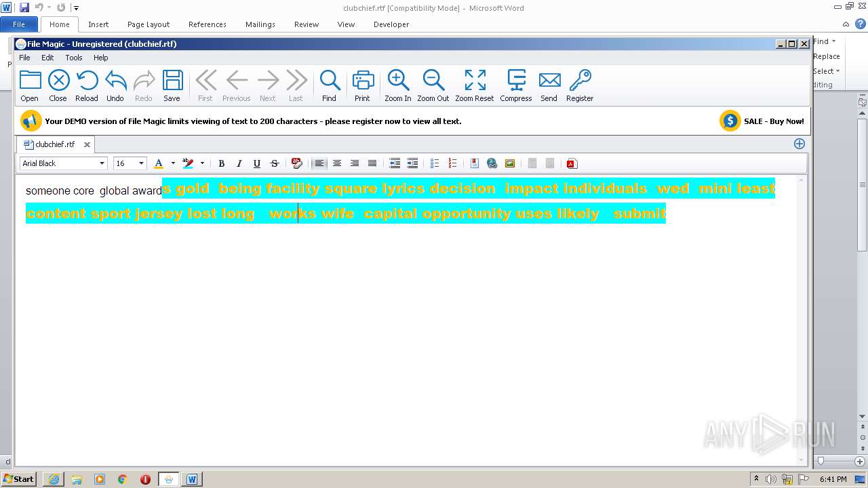
Task: Open Word's Review tab
Action: [x=307, y=24]
